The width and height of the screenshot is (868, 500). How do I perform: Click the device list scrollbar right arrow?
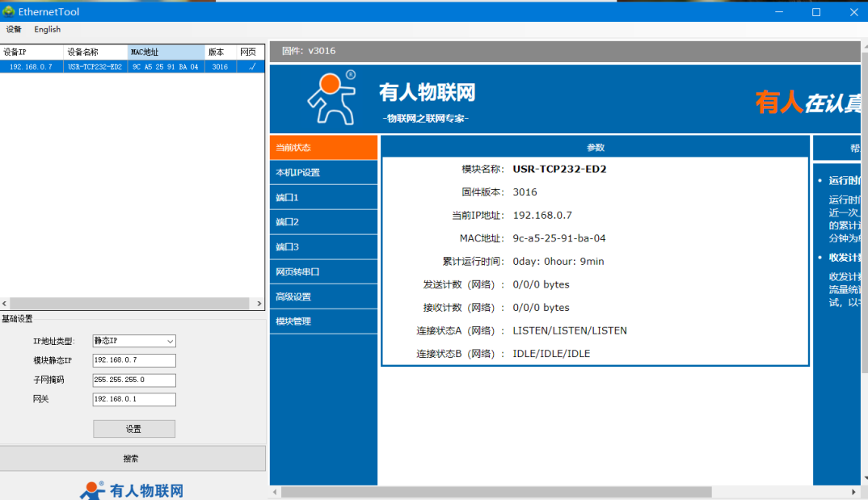coord(259,304)
